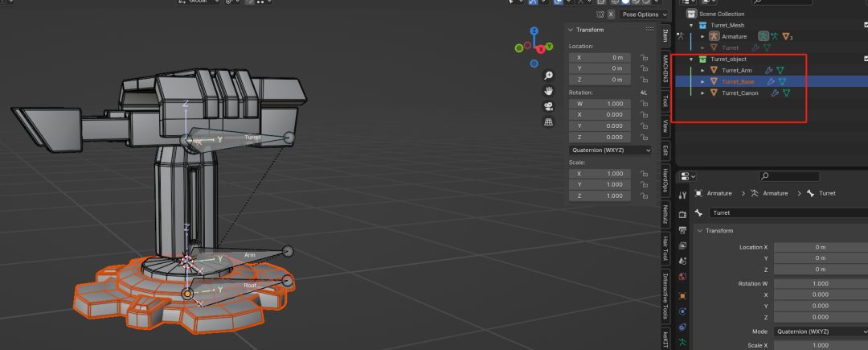The image size is (868, 350).
Task: Click the Turret_Canon mesh data icon
Action: tap(786, 93)
